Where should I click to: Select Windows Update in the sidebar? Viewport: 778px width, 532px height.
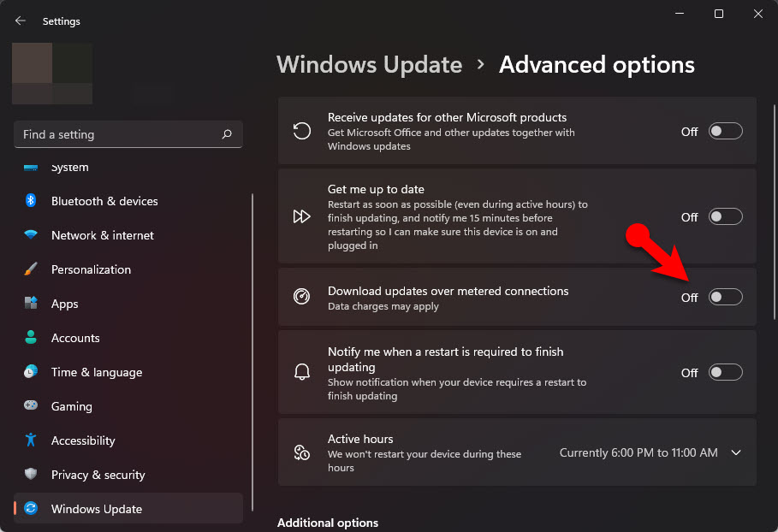tap(96, 509)
